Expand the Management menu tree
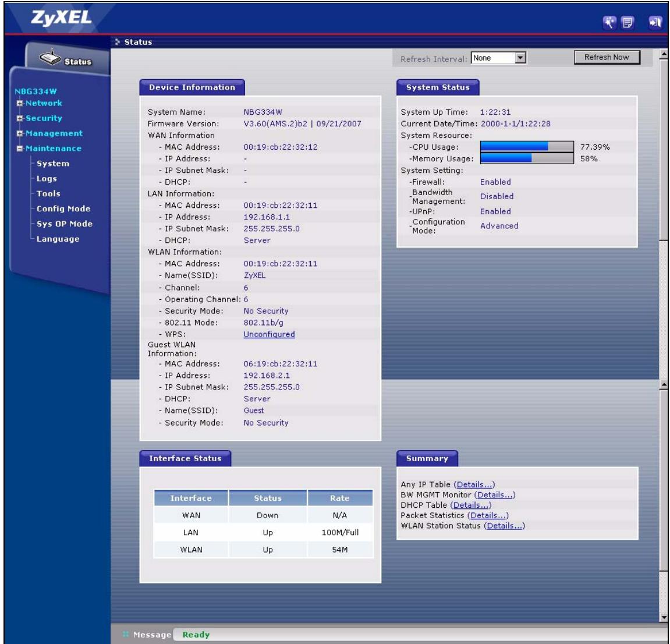670x644 pixels. click(x=20, y=134)
